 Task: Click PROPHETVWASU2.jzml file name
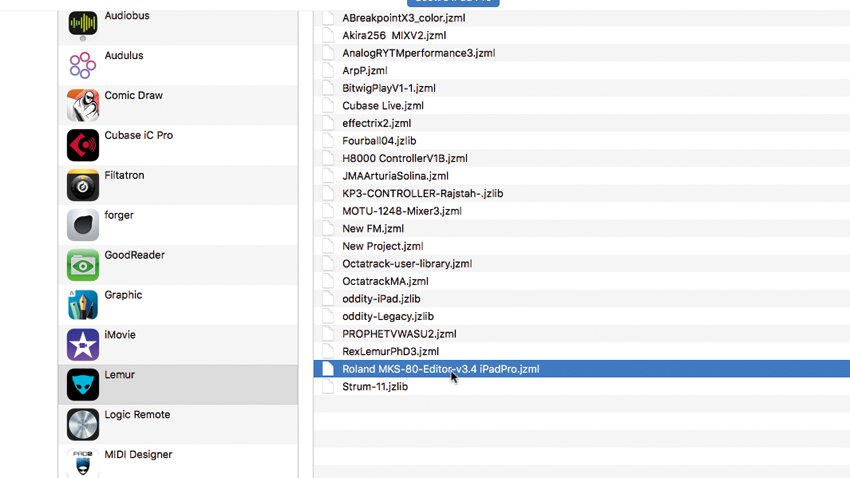tap(399, 334)
